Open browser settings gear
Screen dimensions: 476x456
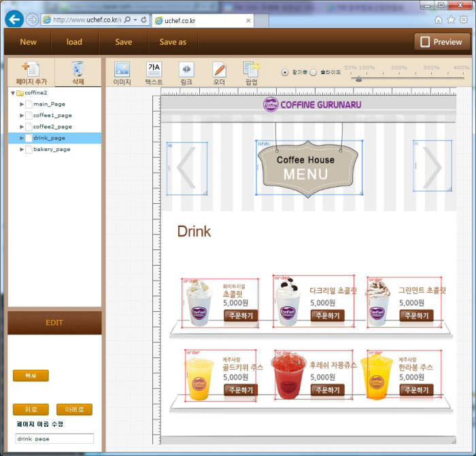tap(464, 20)
